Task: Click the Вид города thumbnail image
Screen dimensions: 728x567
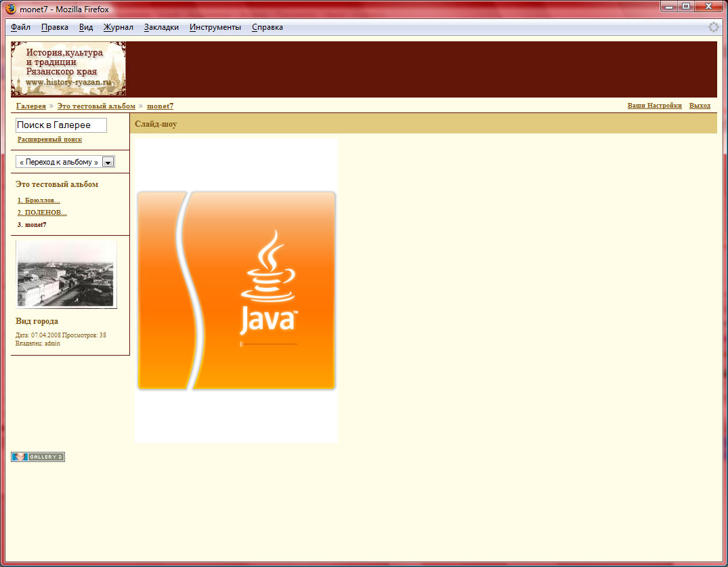Action: pyautogui.click(x=66, y=274)
